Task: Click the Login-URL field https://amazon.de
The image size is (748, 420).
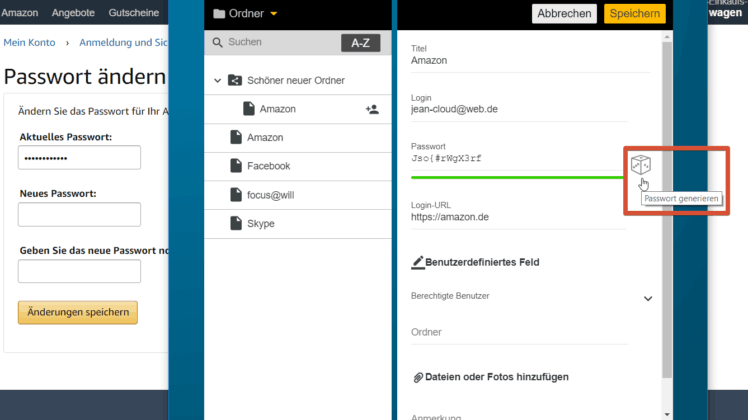Action: pyautogui.click(x=519, y=217)
